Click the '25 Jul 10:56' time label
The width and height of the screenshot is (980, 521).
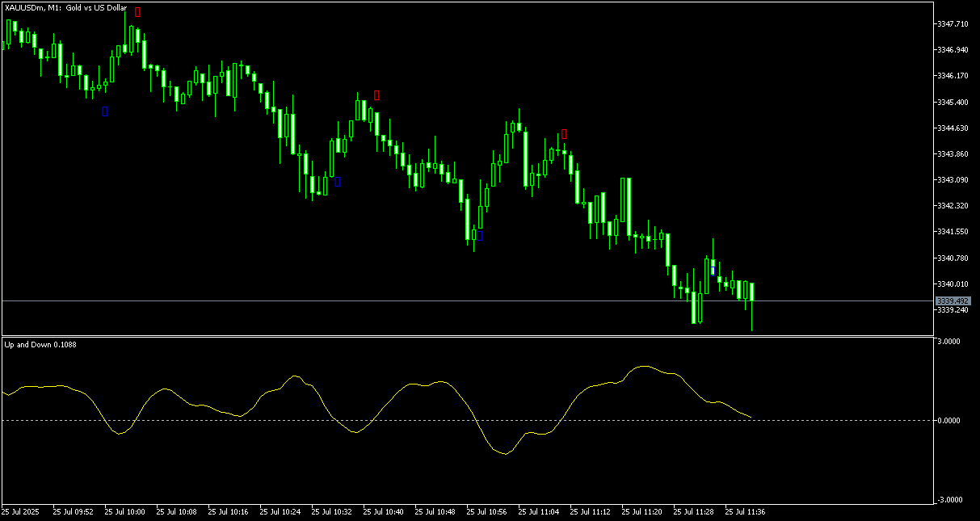coord(487,512)
